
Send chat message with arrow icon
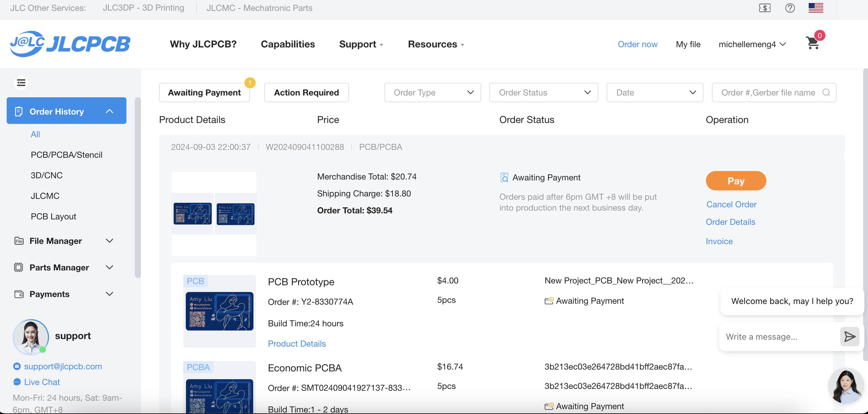pyautogui.click(x=849, y=337)
